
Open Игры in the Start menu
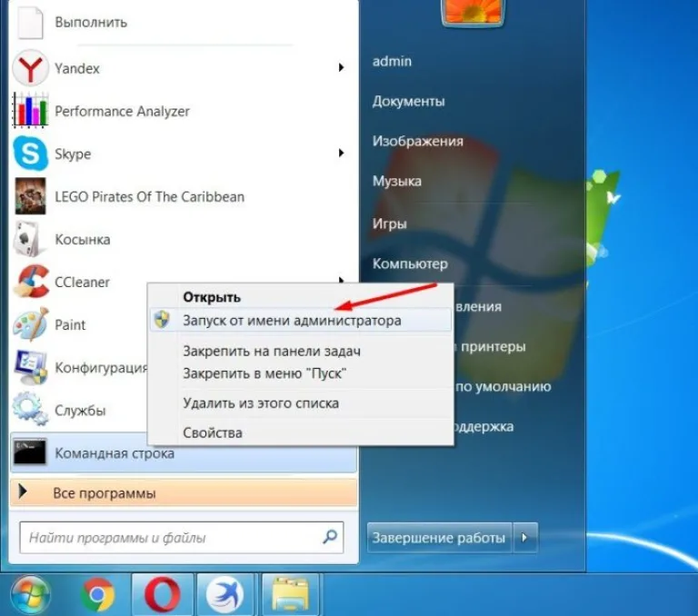(390, 224)
